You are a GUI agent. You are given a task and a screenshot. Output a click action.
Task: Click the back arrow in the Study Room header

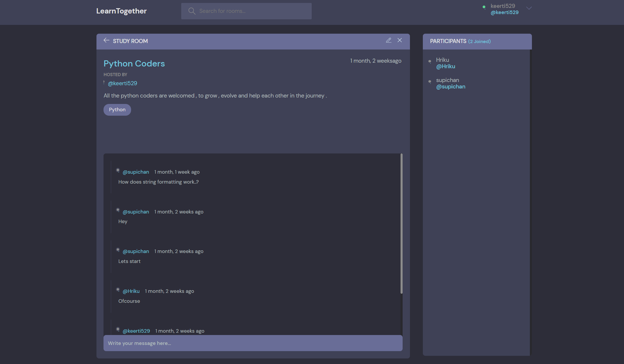106,40
